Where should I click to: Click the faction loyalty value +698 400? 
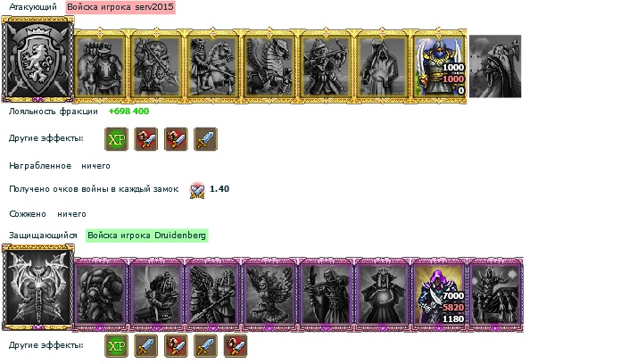(128, 112)
